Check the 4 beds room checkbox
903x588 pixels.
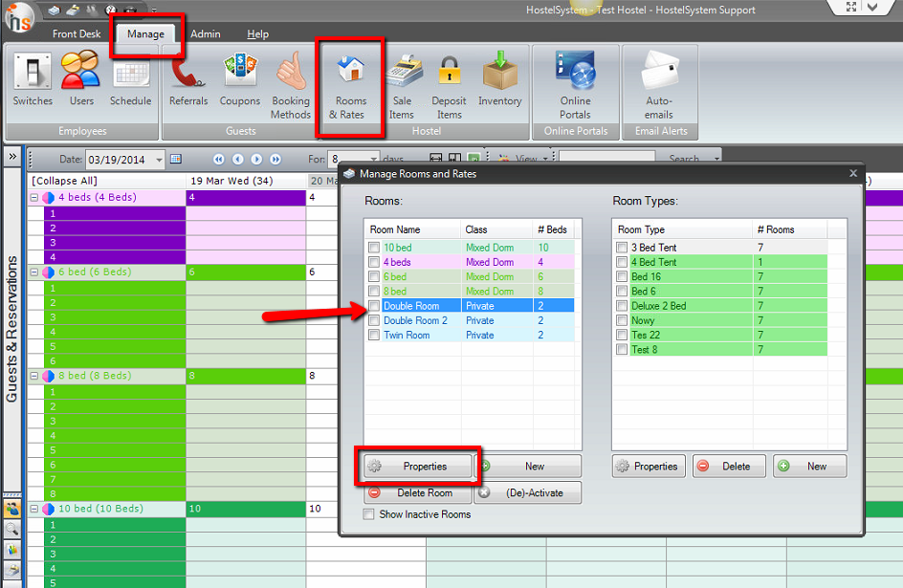(374, 262)
